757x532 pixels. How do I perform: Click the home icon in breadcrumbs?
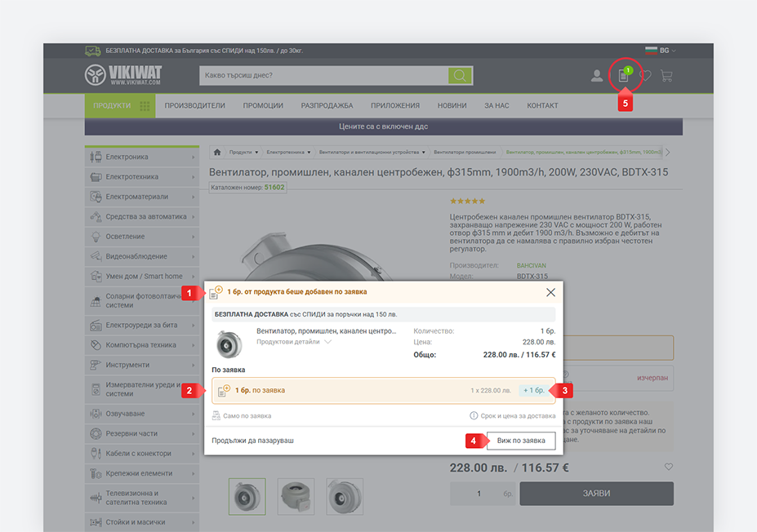[217, 152]
